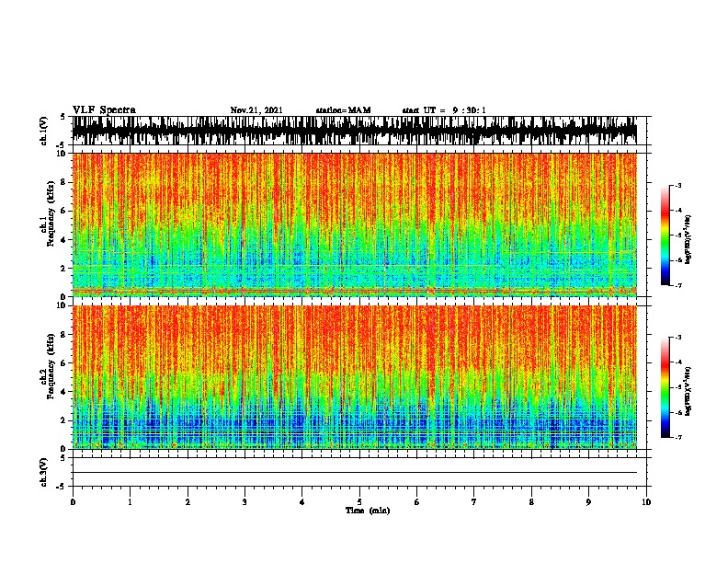
Task: Click time axis tick label "9"
Action: (x=588, y=502)
